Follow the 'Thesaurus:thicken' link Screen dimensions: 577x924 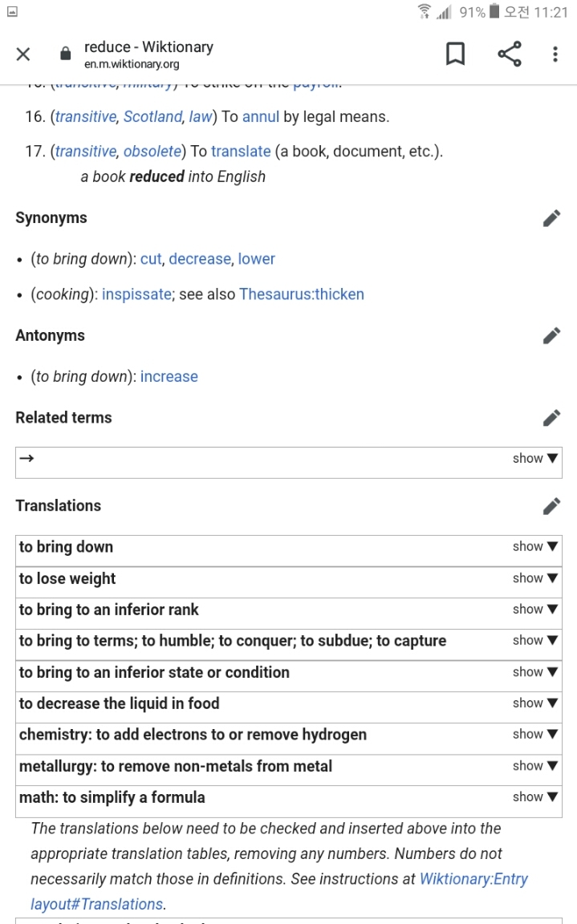[x=302, y=294]
